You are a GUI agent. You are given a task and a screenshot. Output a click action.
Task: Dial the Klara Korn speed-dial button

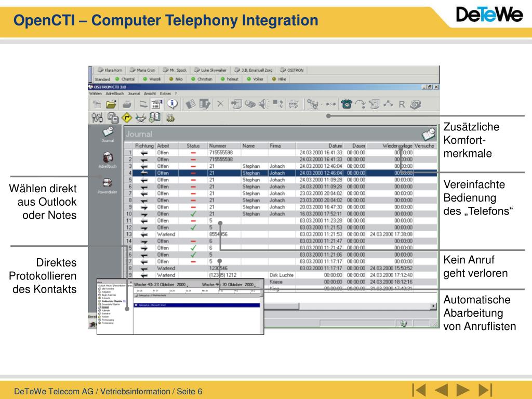pyautogui.click(x=110, y=70)
